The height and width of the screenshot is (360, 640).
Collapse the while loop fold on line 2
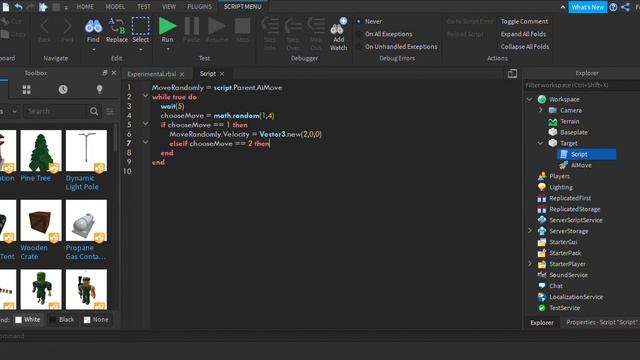click(145, 96)
